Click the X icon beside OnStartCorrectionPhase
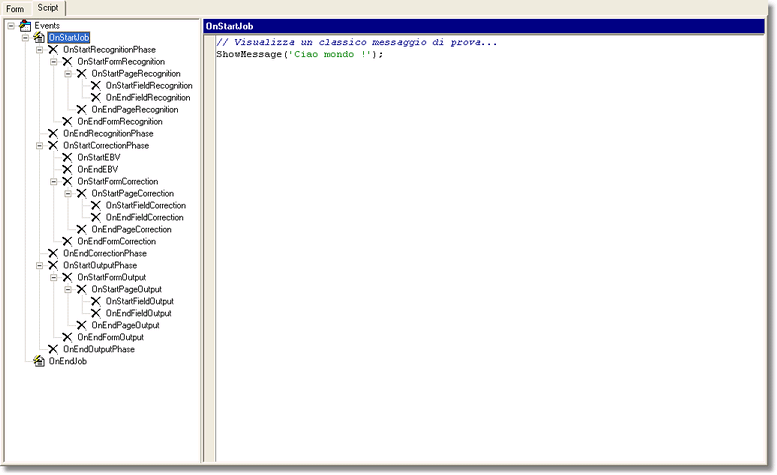This screenshot has width=777, height=475. [x=53, y=146]
